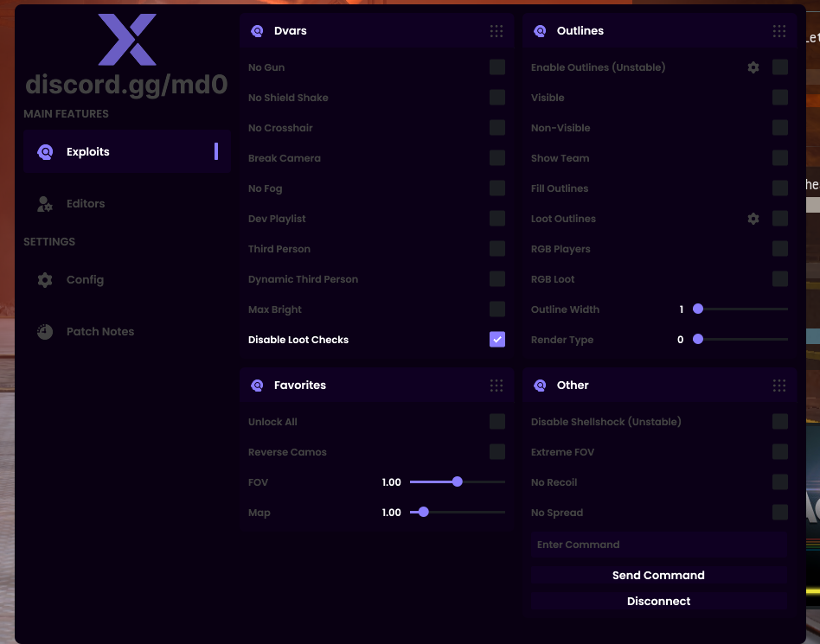Click the gear icon beside Enable Outlines
Image resolution: width=820 pixels, height=644 pixels.
tap(753, 67)
